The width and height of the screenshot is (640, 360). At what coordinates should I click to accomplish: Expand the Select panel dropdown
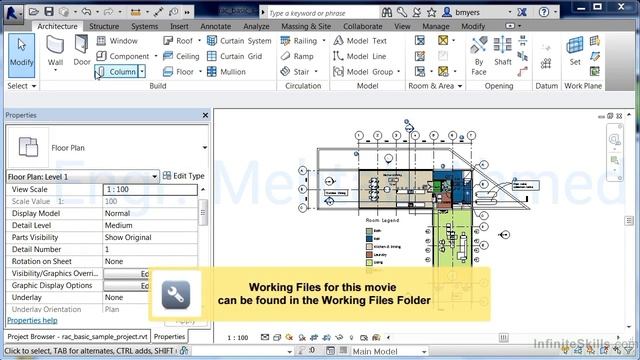[x=34, y=86]
